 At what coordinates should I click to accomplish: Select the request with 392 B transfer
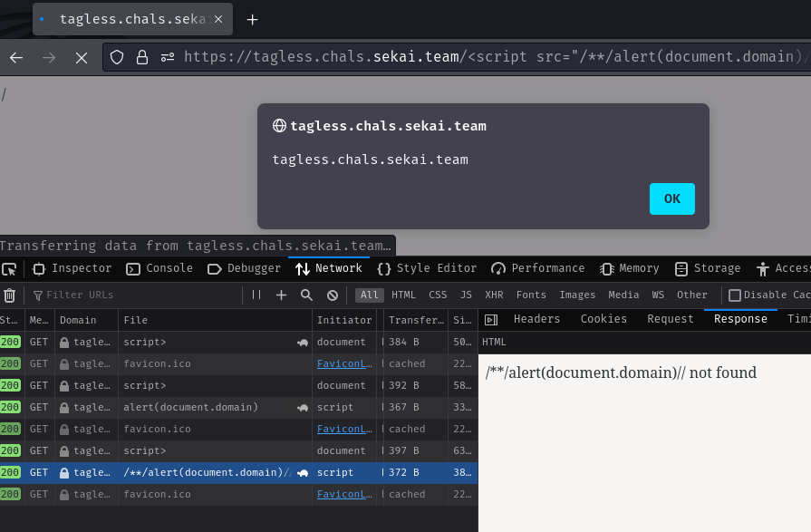(x=238, y=385)
